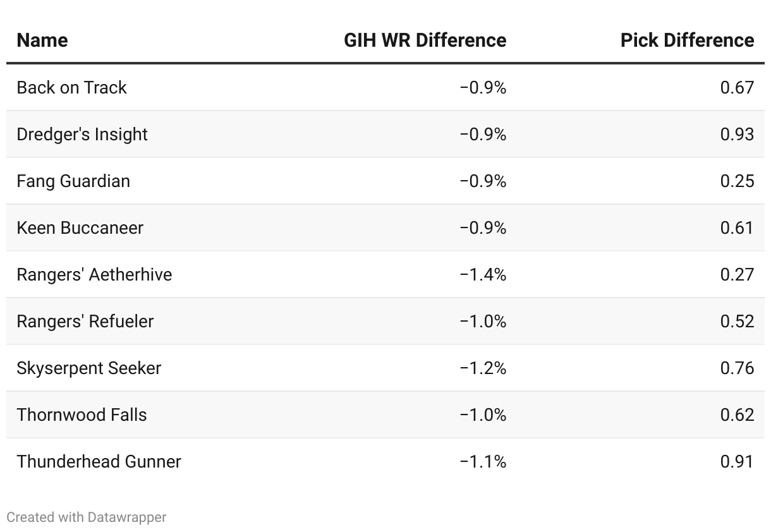
Task: Click the Thornwood Falls card name
Action: (82, 414)
